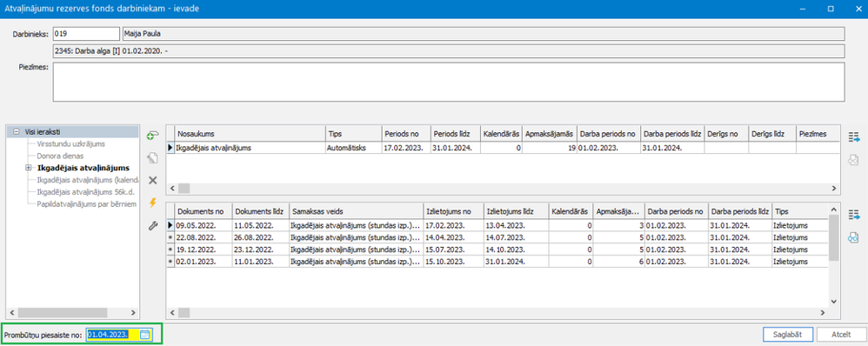
Task: Click the Piezīmes notes text area
Action: (449, 82)
